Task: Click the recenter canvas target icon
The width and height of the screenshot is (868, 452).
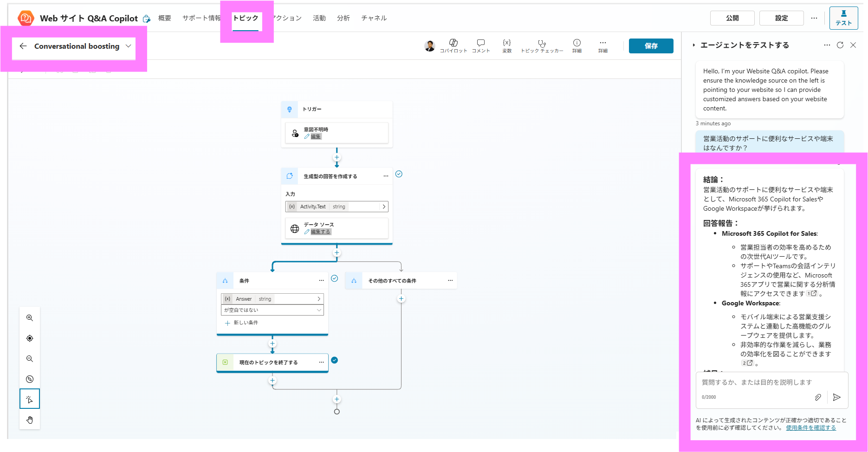Action: 30,338
